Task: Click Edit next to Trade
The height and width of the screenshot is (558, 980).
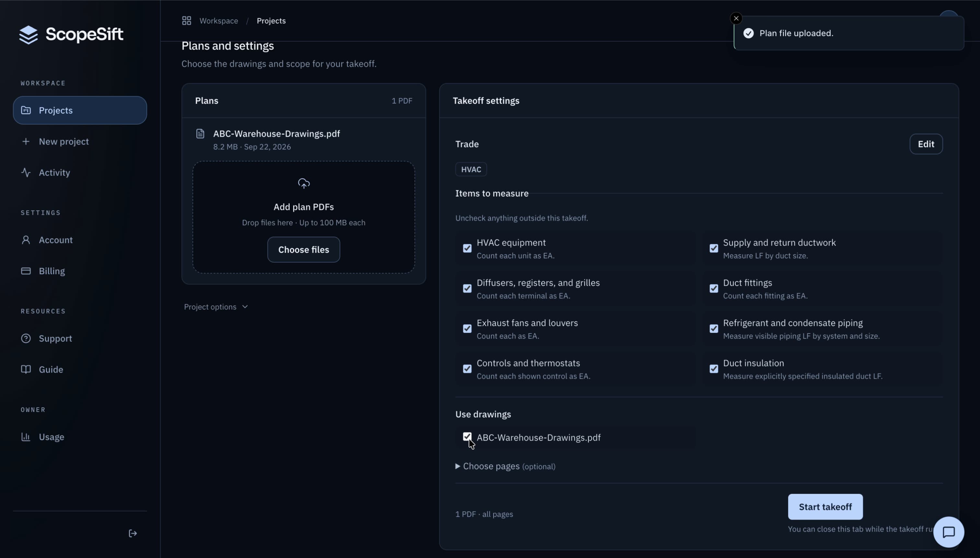Action: 926,144
